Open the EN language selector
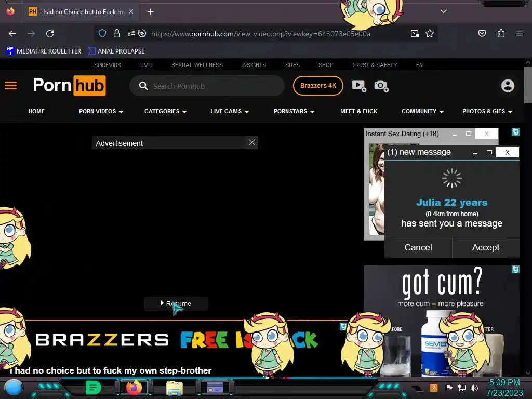The image size is (532, 399). [419, 65]
